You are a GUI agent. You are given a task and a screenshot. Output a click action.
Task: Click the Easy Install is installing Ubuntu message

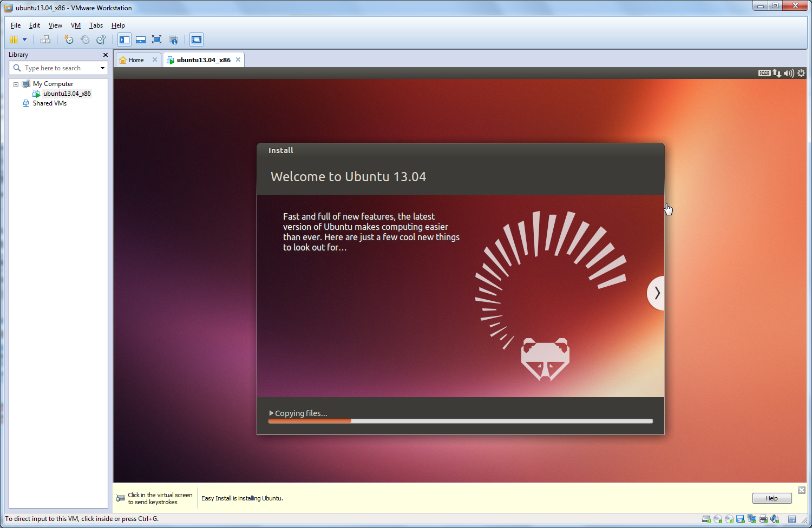point(242,498)
